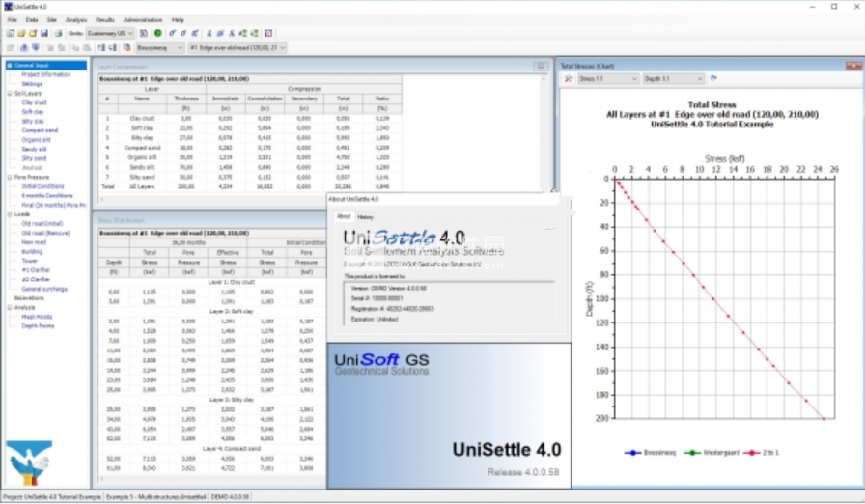
Task: Click All Layers total row in compression table
Action: tap(250, 187)
